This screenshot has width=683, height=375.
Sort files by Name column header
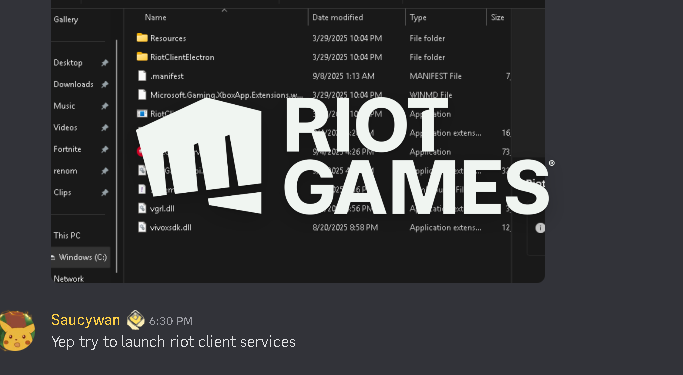tap(156, 17)
